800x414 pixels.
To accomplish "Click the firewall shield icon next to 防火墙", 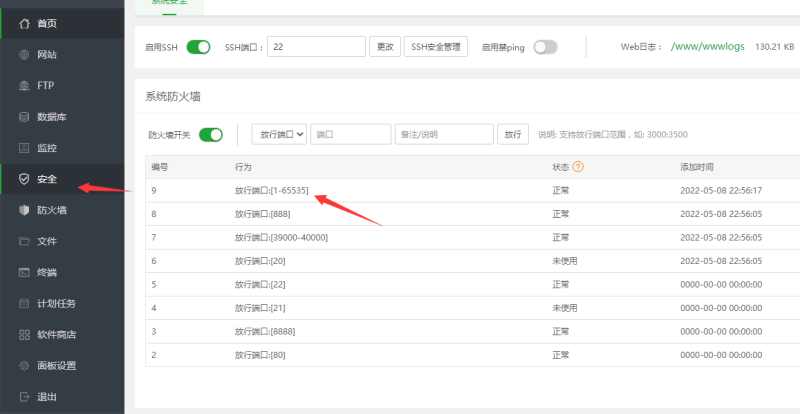I will pos(24,210).
